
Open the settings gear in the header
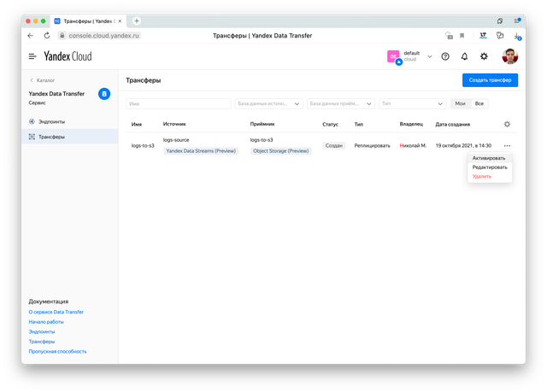pyautogui.click(x=484, y=56)
